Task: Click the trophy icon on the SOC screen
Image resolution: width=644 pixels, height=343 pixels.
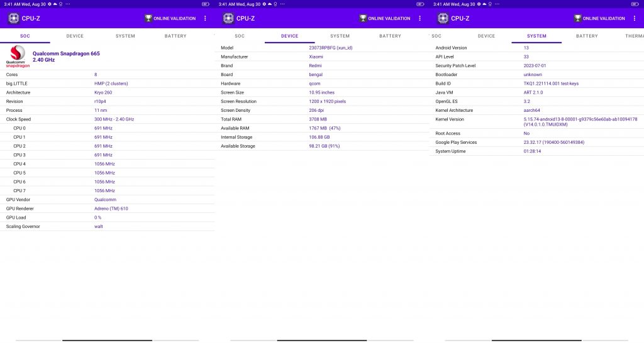Action: click(148, 18)
